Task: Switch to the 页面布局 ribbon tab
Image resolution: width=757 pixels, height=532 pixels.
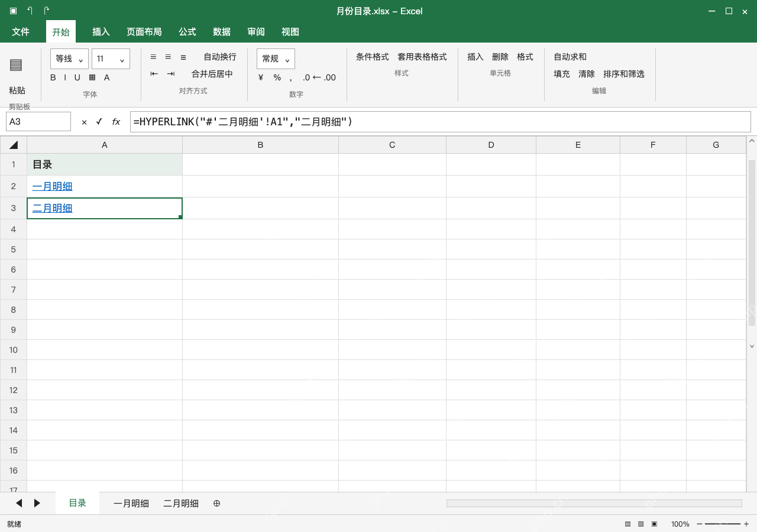Action: pyautogui.click(x=144, y=31)
